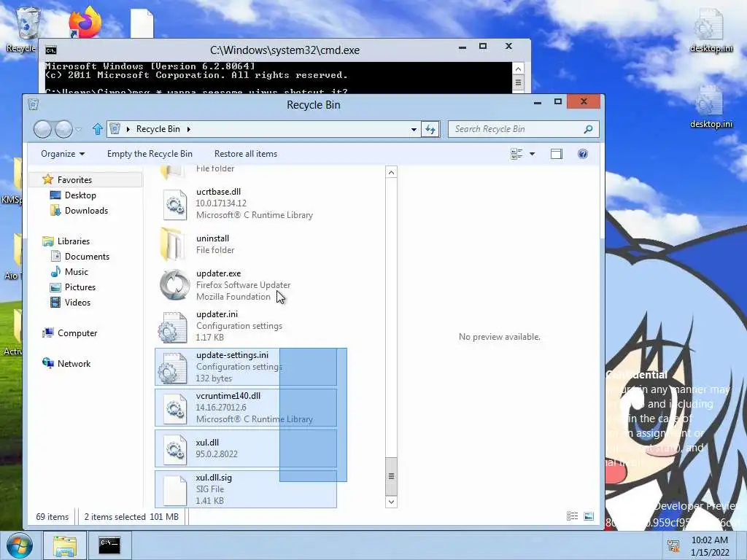Select the uninstall folder icon

tap(172, 244)
